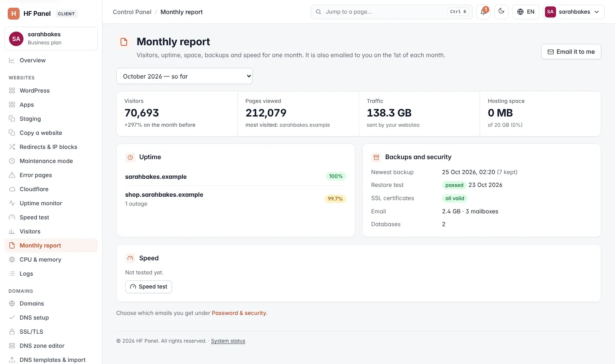The image size is (615, 364).
Task: Open the System status footer link
Action: pyautogui.click(x=228, y=341)
